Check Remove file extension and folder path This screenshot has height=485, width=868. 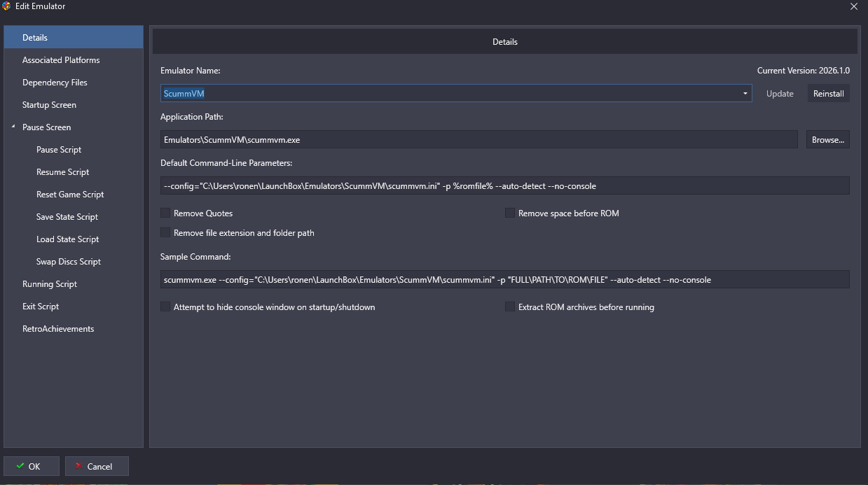pos(166,232)
